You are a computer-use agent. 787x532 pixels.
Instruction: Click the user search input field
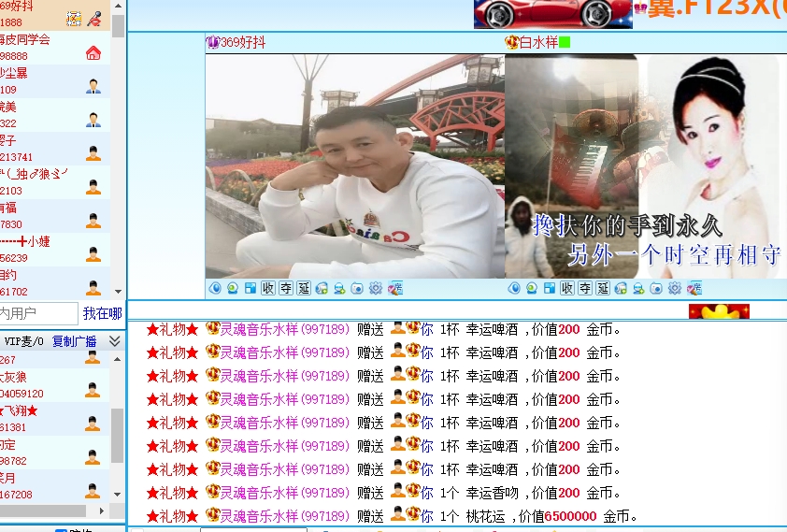(37, 313)
